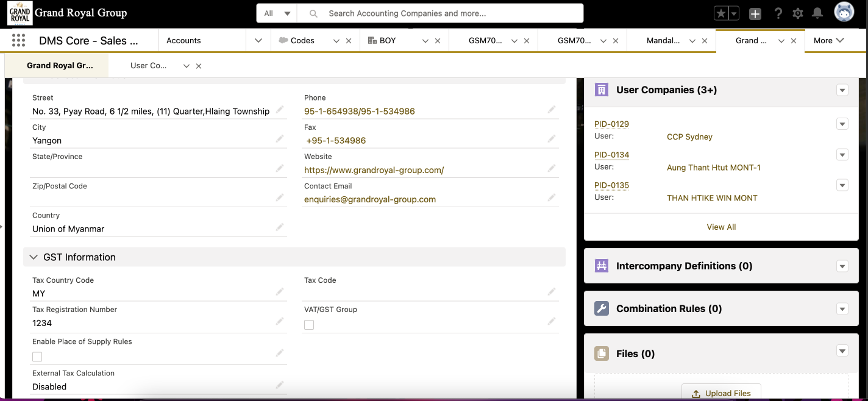Edit the Tax Registration Number pencil icon
Image resolution: width=868 pixels, height=401 pixels.
pyautogui.click(x=280, y=321)
